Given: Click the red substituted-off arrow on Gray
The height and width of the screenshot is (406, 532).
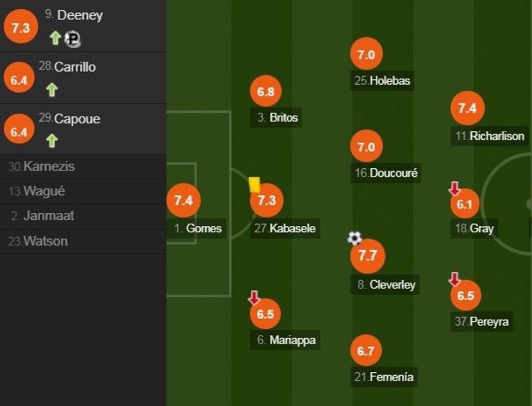Looking at the screenshot, I should coord(454,189).
